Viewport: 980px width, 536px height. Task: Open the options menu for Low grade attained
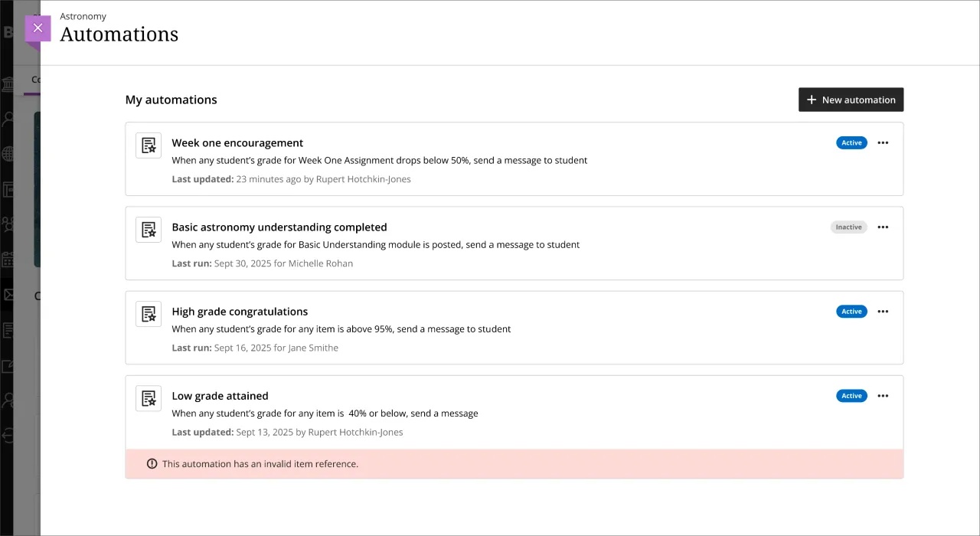point(883,395)
